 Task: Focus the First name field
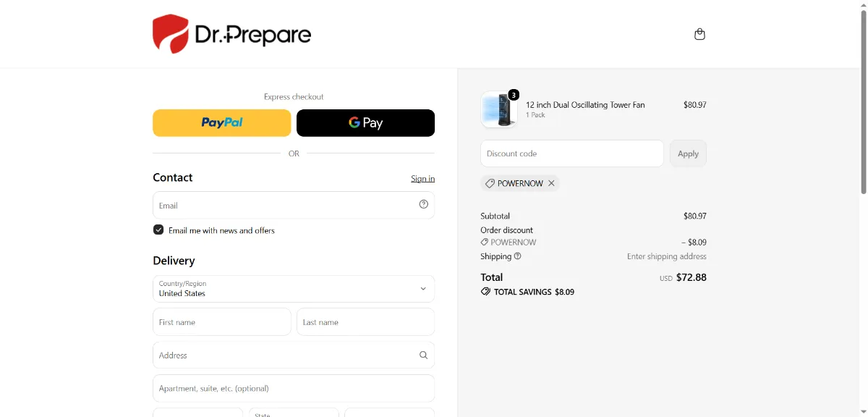pyautogui.click(x=222, y=322)
